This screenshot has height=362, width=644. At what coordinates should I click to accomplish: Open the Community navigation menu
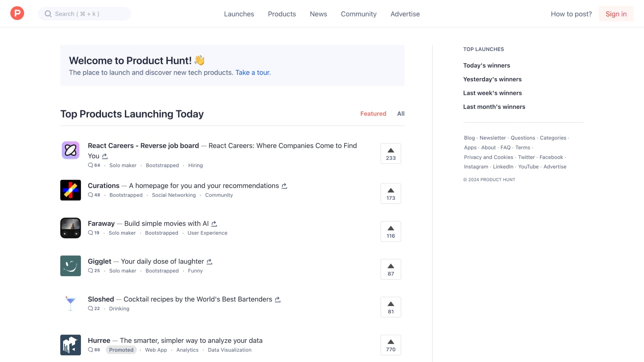pos(359,14)
